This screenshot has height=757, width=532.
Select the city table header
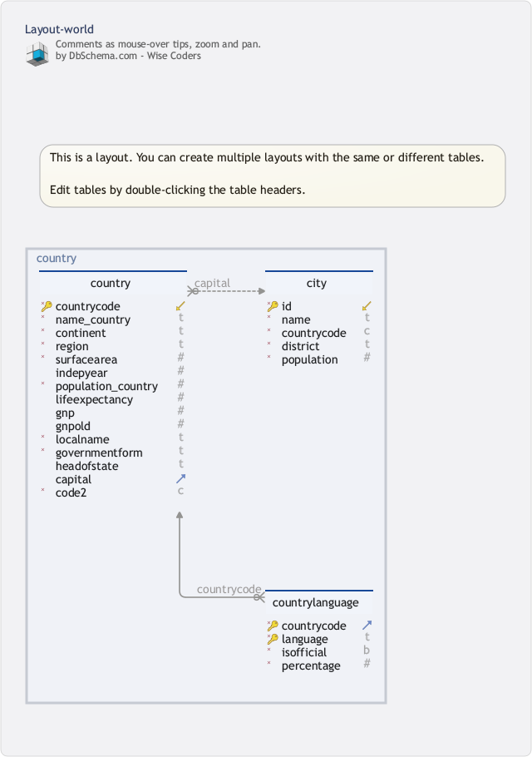[x=317, y=284]
